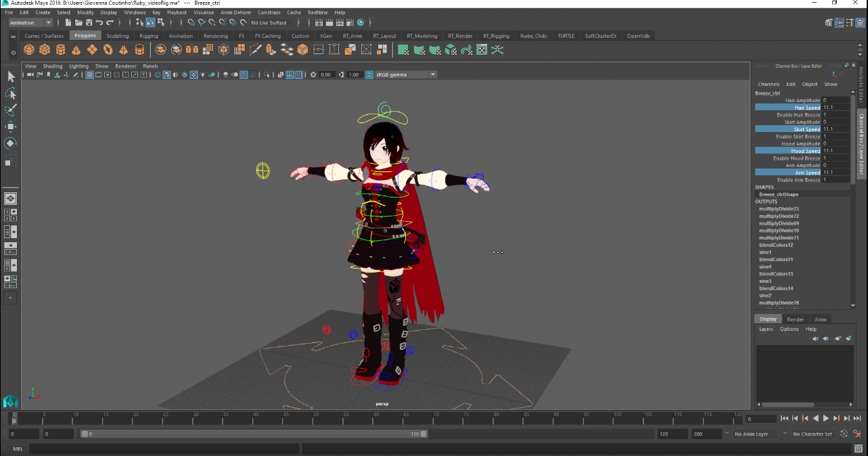Toggle viewport grid display
The height and width of the screenshot is (456, 868).
tap(89, 74)
